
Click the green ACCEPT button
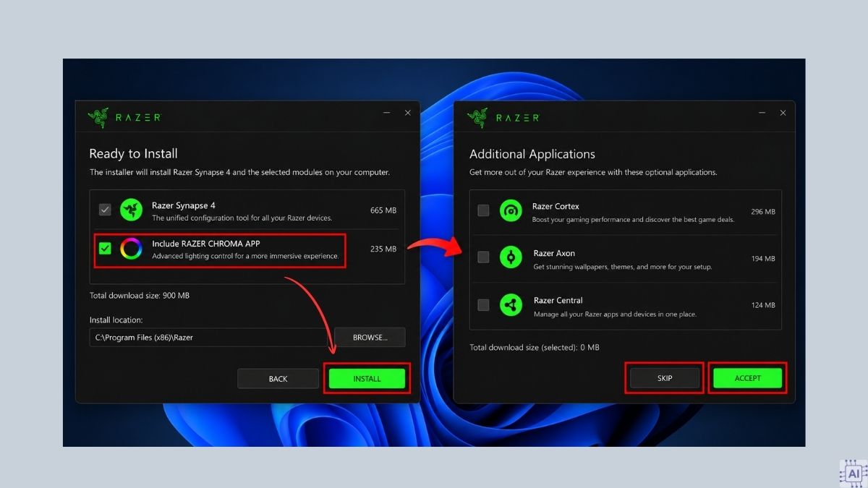748,378
